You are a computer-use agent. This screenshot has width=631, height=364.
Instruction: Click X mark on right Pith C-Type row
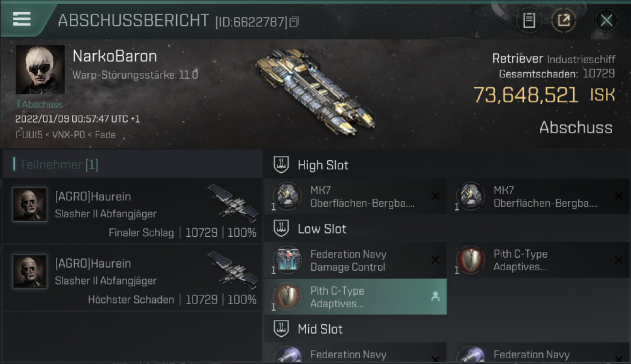pos(618,260)
